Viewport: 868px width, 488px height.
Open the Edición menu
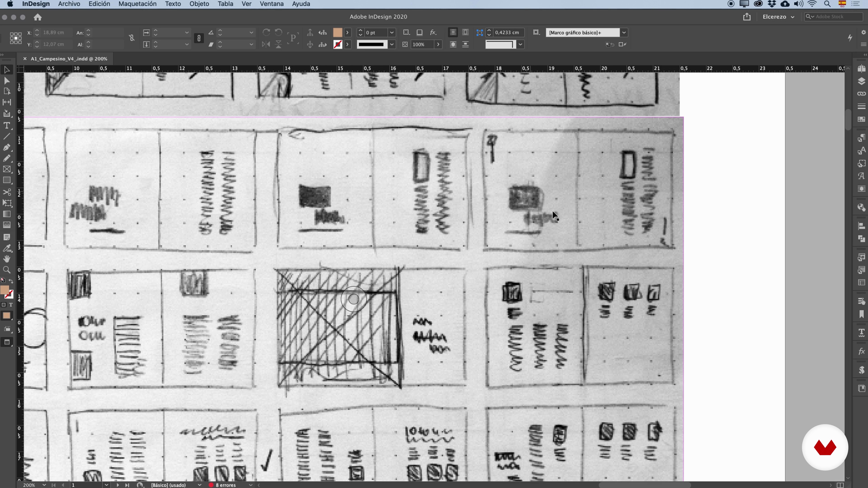(99, 4)
